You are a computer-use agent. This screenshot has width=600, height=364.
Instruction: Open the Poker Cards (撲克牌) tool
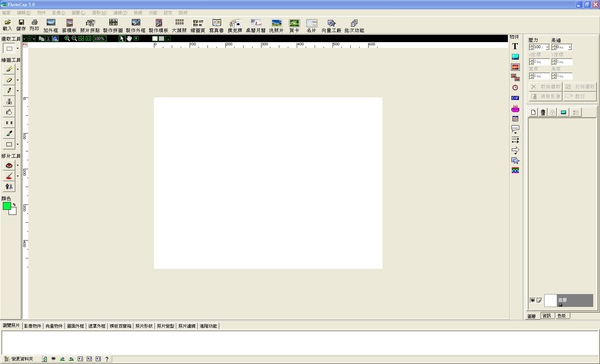(x=235, y=26)
